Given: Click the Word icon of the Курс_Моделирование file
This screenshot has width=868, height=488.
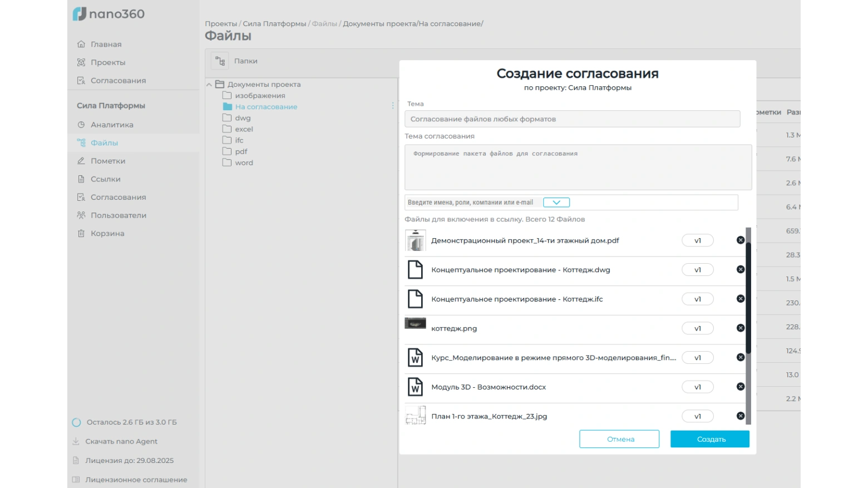Looking at the screenshot, I should (x=415, y=357).
